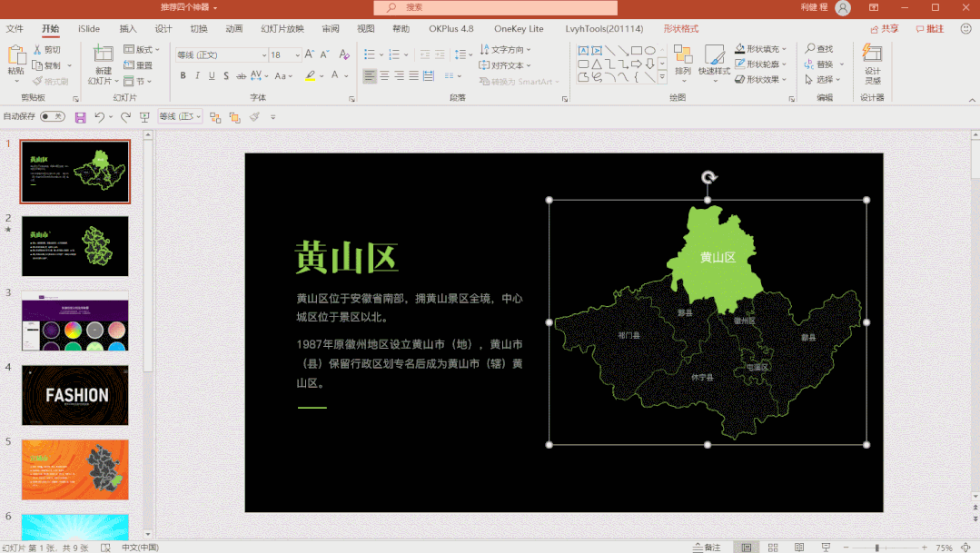The height and width of the screenshot is (553, 980).
Task: Toggle the AutoSave (自动保存) switch
Action: click(x=53, y=116)
